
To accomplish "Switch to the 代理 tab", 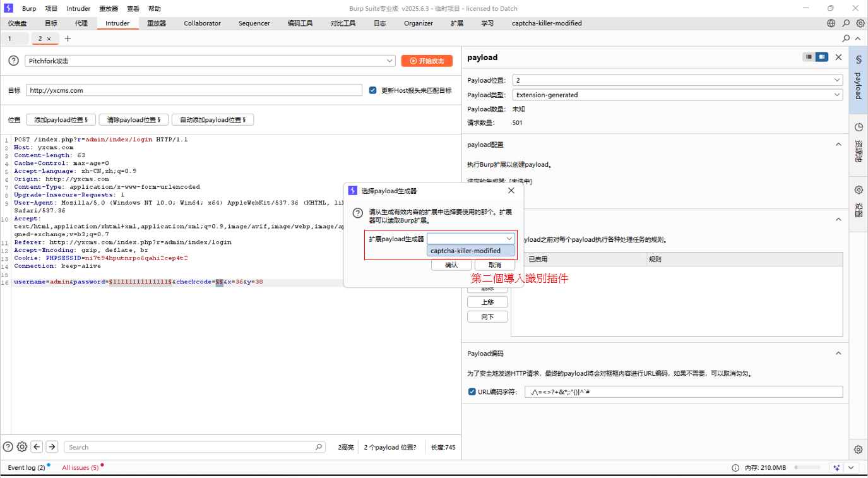I will [x=81, y=23].
